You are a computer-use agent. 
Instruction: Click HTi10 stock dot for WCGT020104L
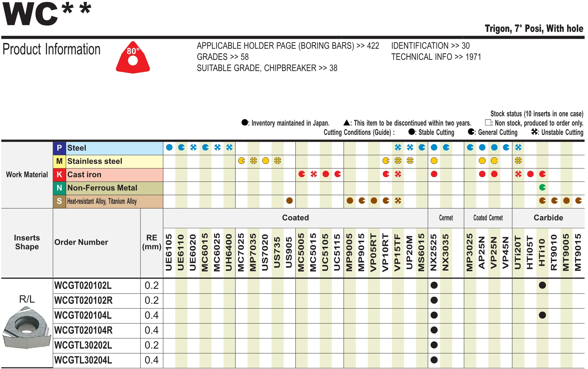(542, 315)
